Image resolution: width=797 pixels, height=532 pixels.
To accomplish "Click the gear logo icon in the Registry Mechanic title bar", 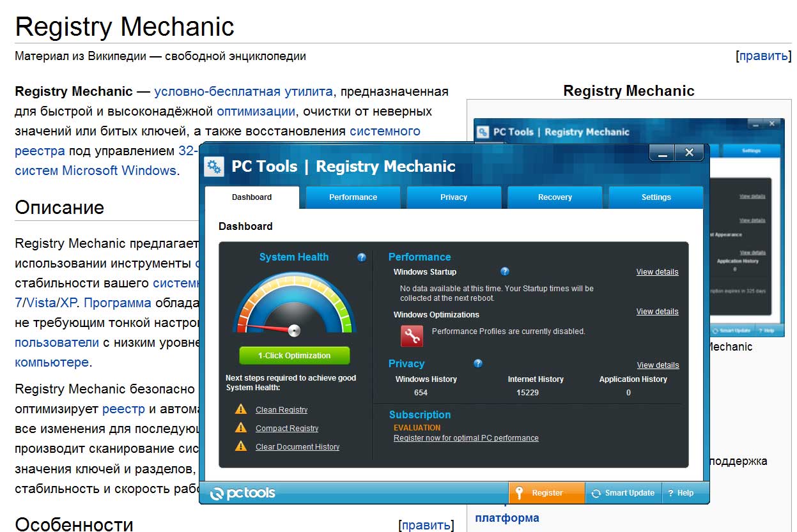I will tap(214, 167).
